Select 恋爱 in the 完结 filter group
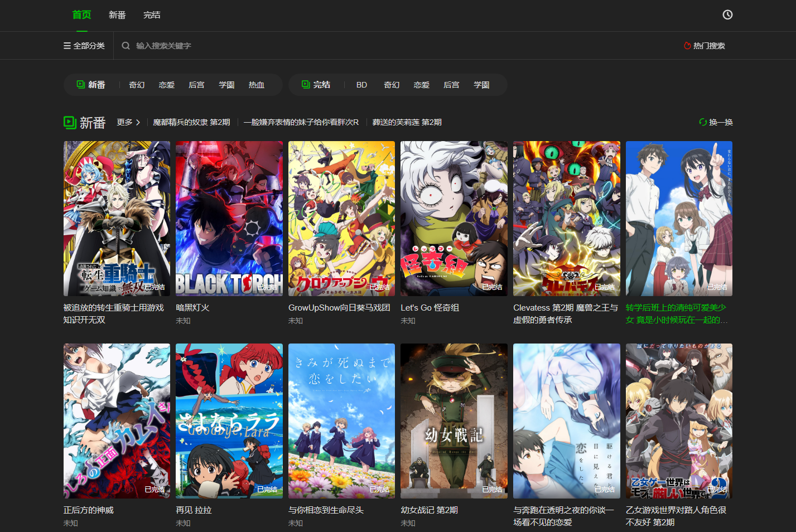The width and height of the screenshot is (796, 532). pyautogui.click(x=422, y=85)
